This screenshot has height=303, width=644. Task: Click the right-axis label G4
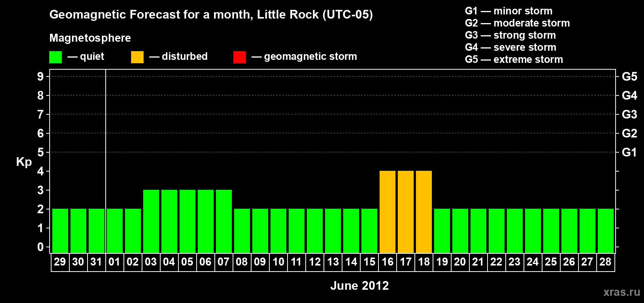[x=630, y=95]
